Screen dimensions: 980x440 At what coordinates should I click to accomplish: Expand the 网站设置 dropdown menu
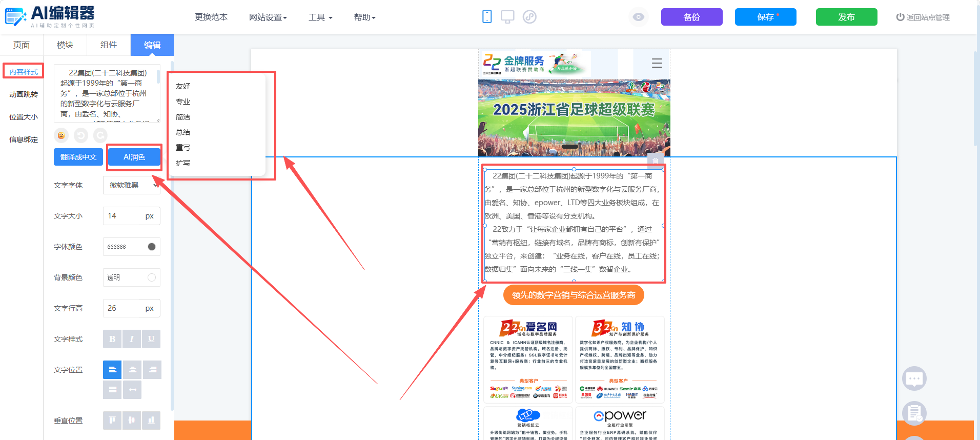coord(268,17)
